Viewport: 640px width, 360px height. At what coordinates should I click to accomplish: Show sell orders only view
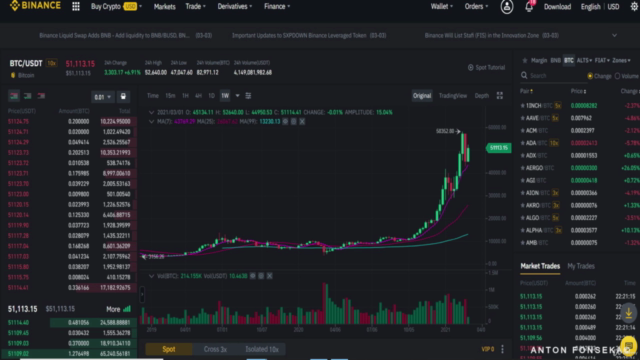41,96
